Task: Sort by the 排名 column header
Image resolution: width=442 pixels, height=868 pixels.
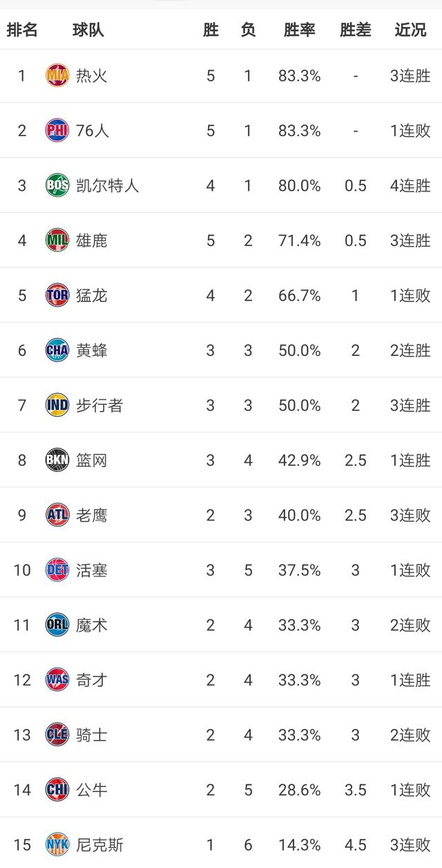Action: [22, 30]
